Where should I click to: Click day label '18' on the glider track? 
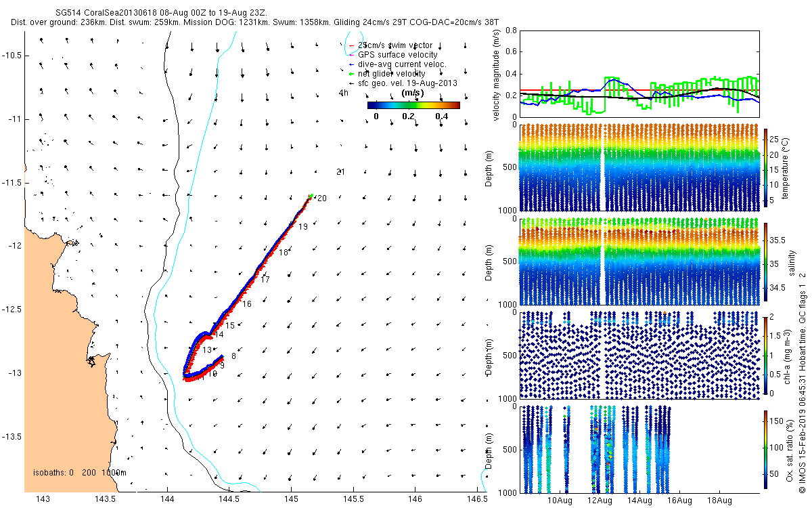(284, 253)
